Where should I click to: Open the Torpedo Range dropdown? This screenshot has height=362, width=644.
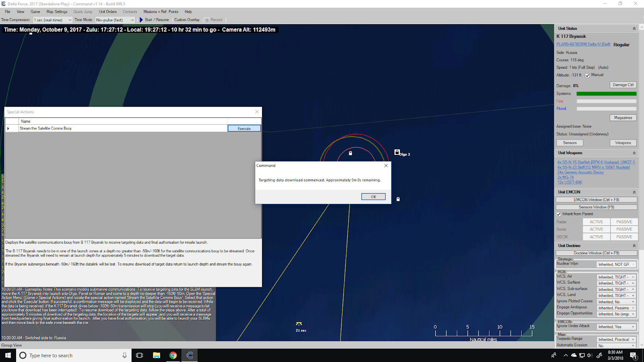[616, 339]
